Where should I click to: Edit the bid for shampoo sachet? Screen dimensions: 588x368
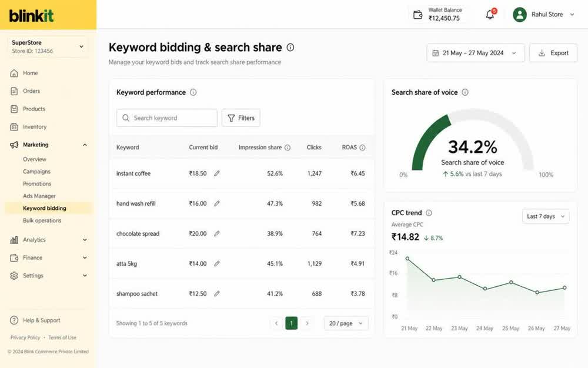pos(217,294)
